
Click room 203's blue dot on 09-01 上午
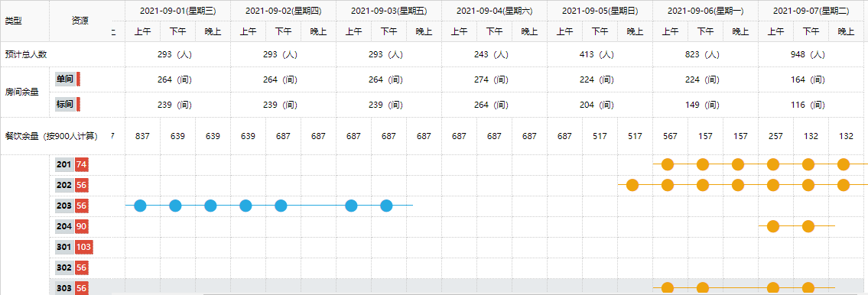pos(140,206)
